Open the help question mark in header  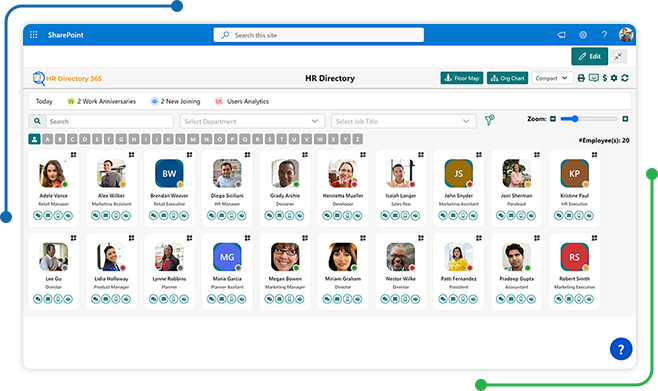604,35
